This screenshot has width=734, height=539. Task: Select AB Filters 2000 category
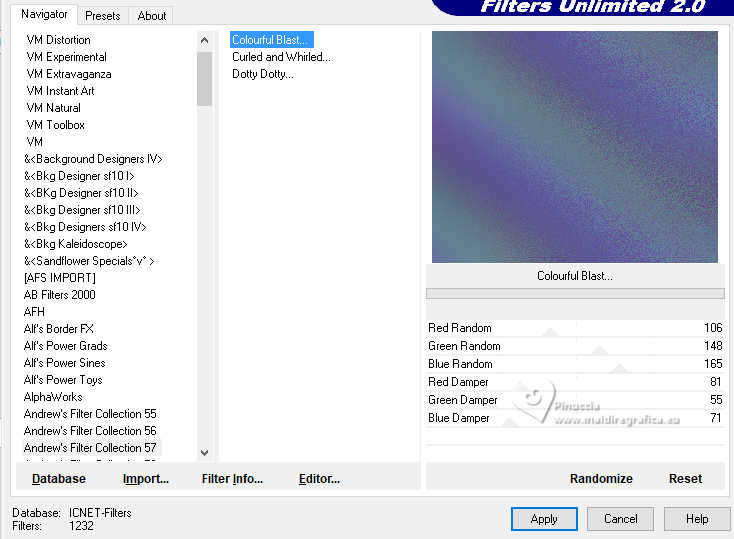[59, 295]
